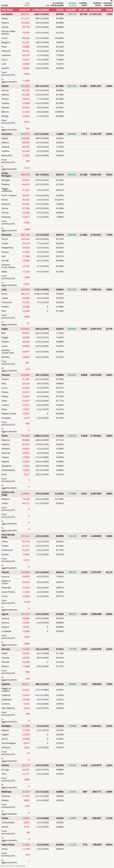Click the % CONTAGI/TAMPONI column header
The image size is (114, 868).
coord(108,3)
